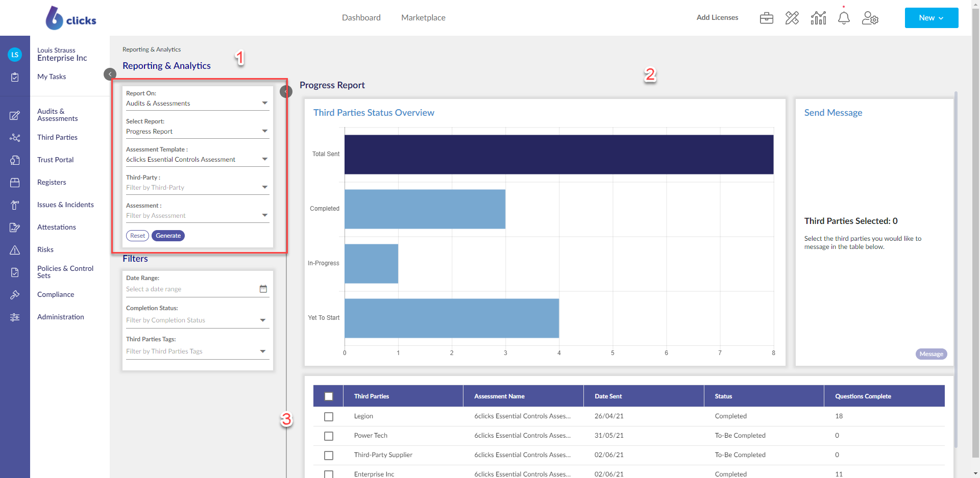Click Reporting & Analytics breadcrumb link
Screen dimensions: 980x478
[x=152, y=49]
